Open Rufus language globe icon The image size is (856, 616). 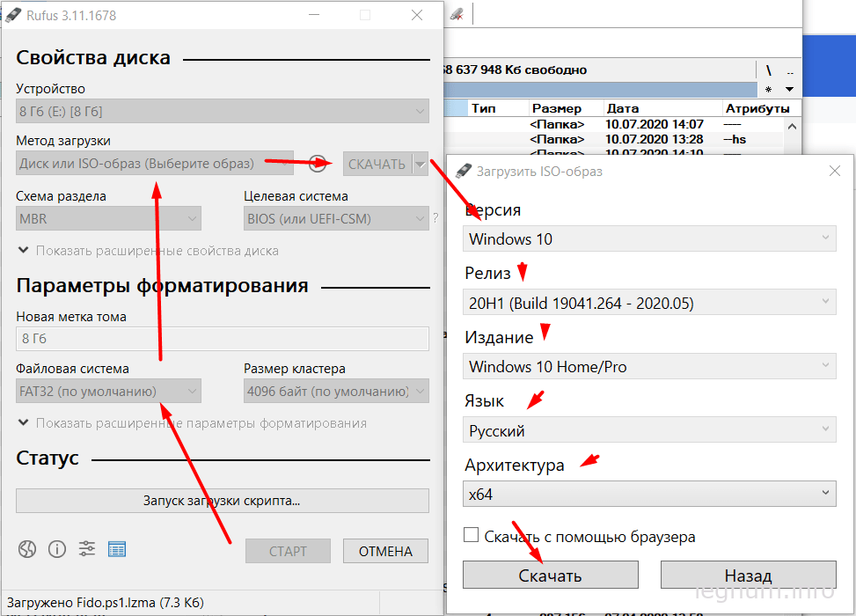[x=27, y=549]
